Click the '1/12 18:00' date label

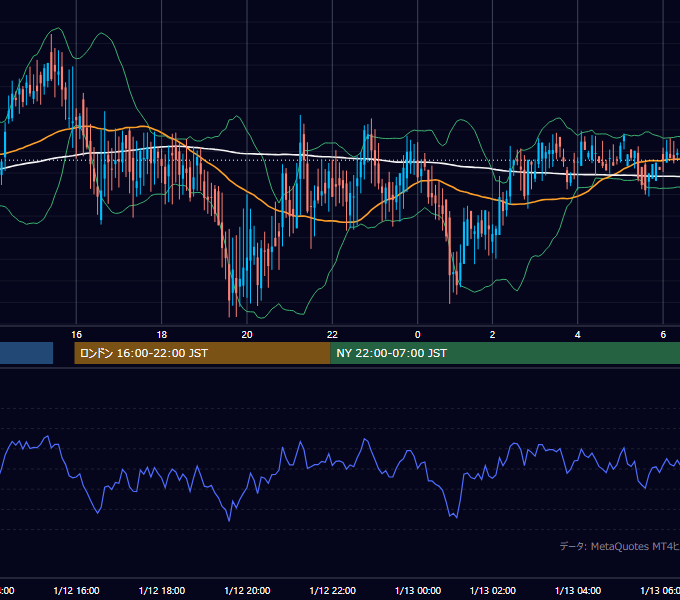pos(162,590)
